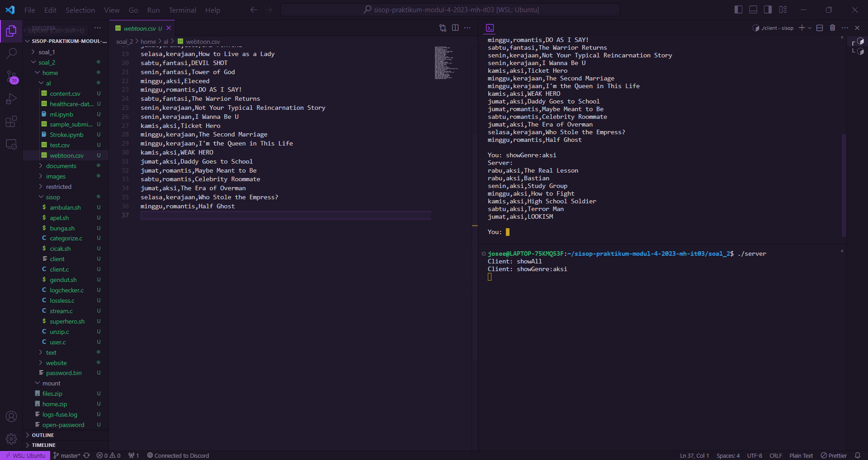
Task: Open the Accounts menu icon
Action: click(x=11, y=416)
